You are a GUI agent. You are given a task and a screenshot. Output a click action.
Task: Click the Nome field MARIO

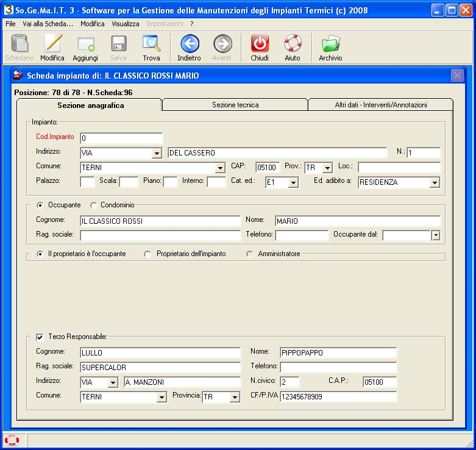[358, 221]
